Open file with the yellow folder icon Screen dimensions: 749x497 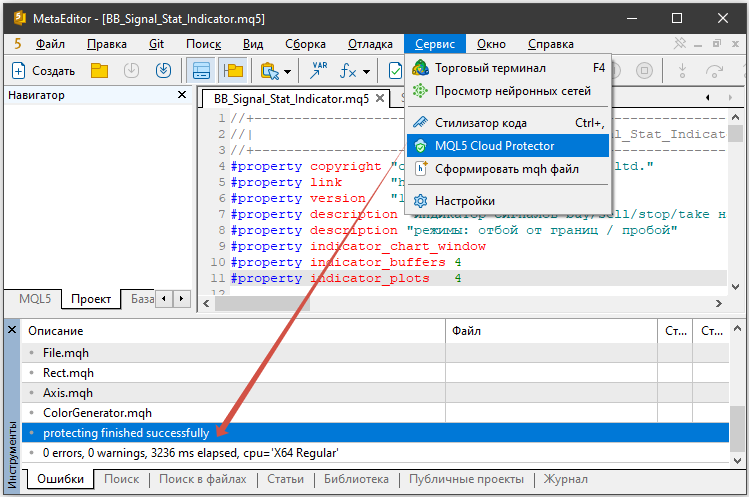pos(99,71)
